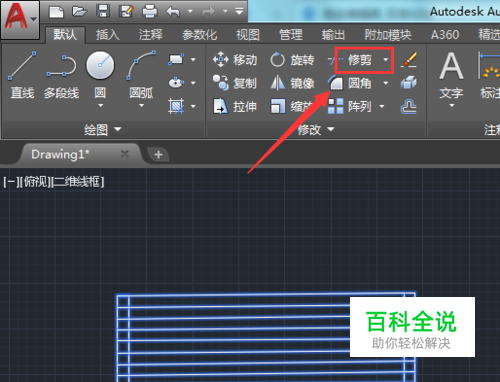Click the erase tool icon
Image resolution: width=500 pixels, height=382 pixels.
click(409, 60)
